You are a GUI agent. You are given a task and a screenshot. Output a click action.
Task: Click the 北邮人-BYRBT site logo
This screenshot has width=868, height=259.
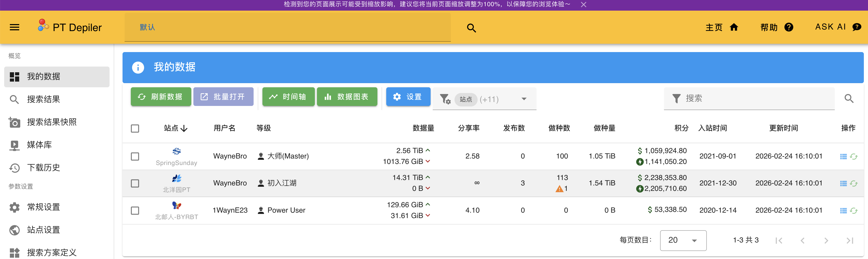pyautogui.click(x=177, y=205)
